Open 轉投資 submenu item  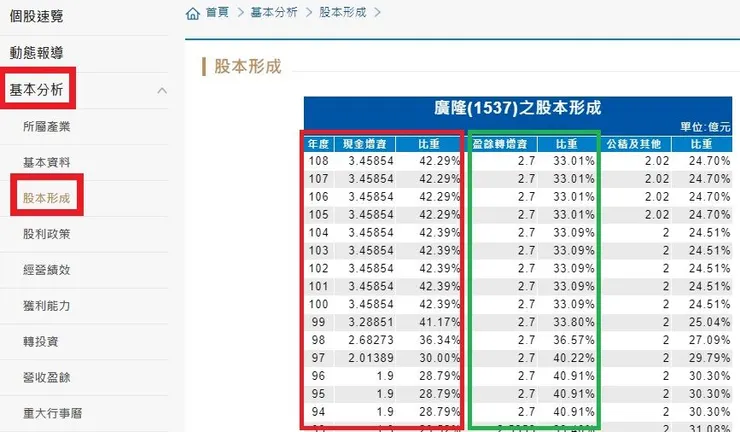coord(41,341)
